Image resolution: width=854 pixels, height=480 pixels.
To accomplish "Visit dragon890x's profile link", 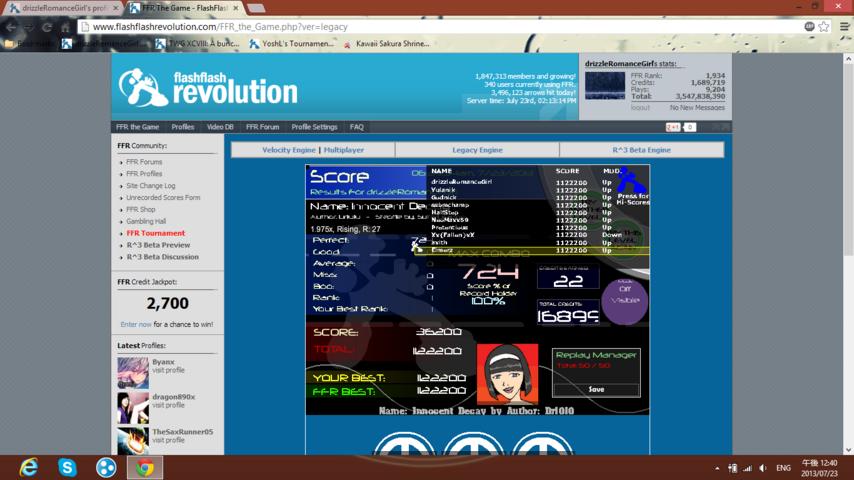I will tap(168, 405).
